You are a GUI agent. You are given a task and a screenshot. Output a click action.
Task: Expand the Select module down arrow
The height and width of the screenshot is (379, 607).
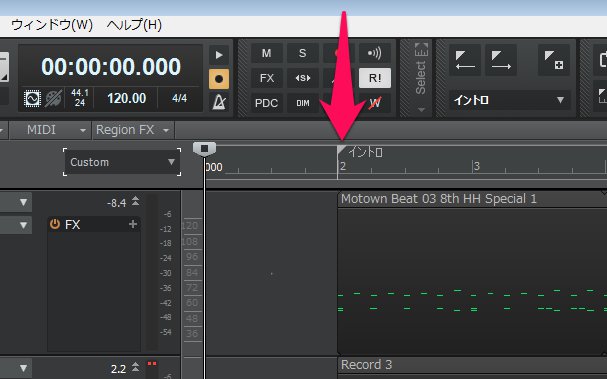(x=421, y=110)
